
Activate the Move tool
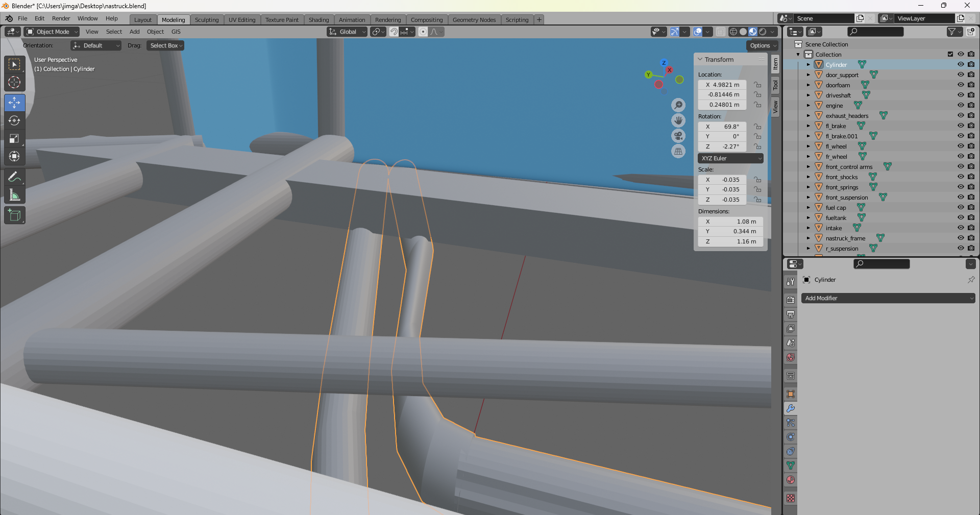tap(14, 103)
